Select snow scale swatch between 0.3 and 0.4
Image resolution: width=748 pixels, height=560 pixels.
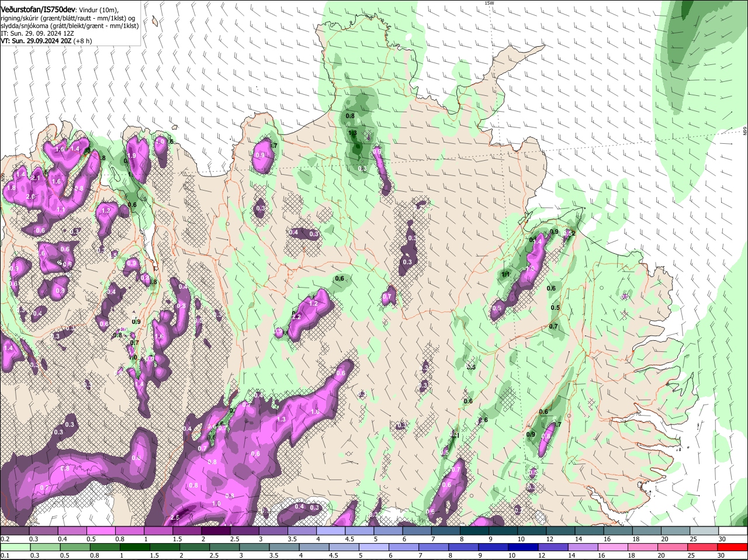pos(43,531)
